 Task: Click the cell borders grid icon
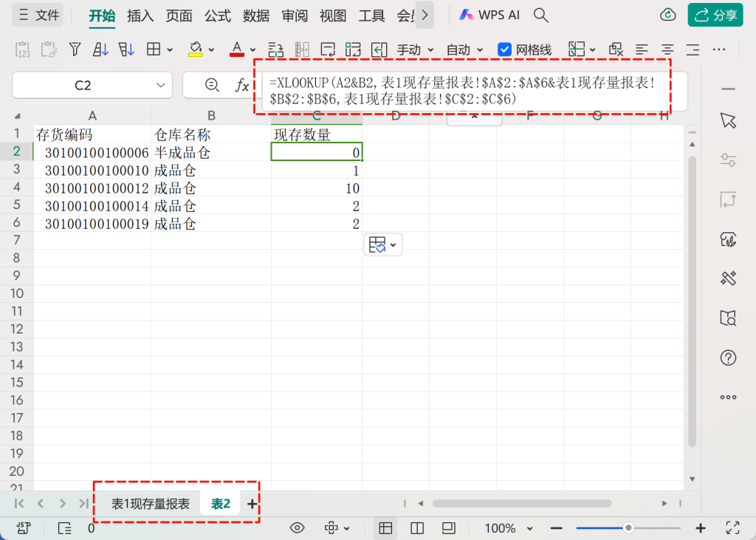[x=154, y=49]
